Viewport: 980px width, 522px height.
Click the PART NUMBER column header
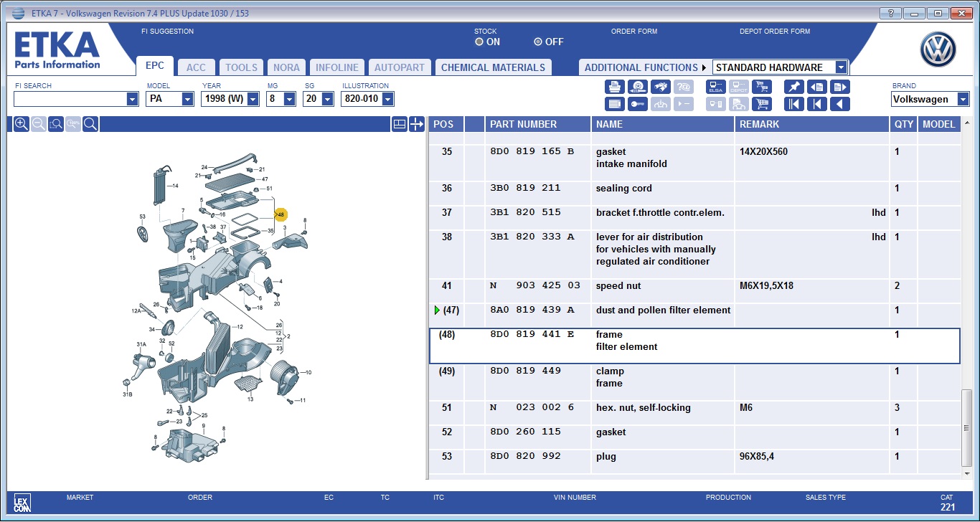point(538,124)
